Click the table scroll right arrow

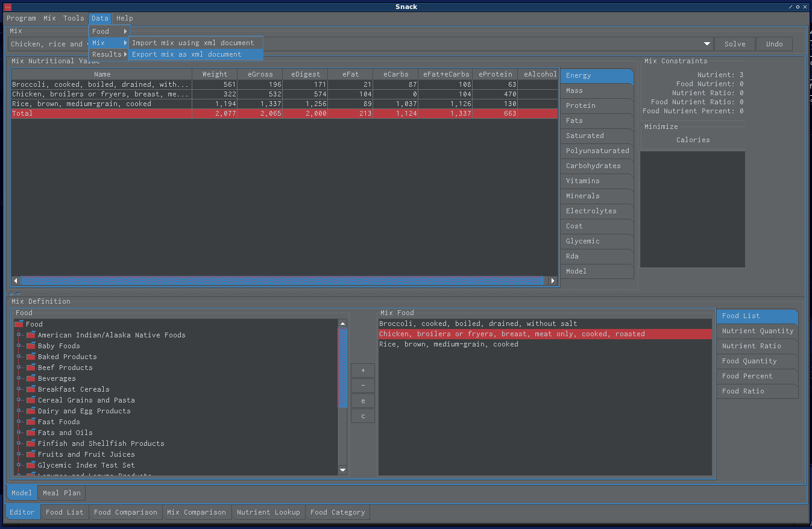tap(552, 281)
